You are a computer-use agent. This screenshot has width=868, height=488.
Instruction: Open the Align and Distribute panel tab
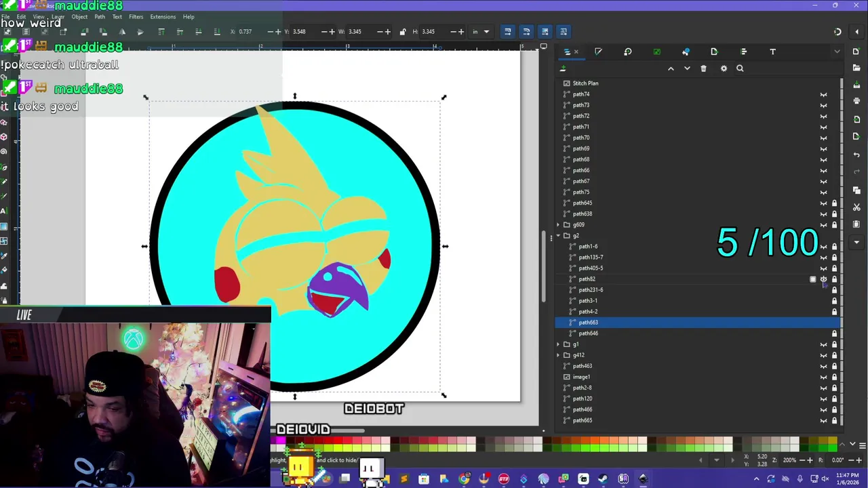tap(744, 52)
